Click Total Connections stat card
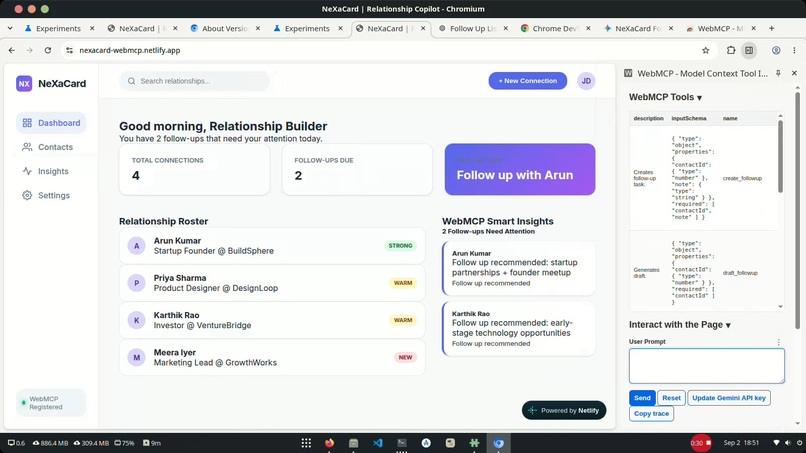This screenshot has width=806, height=453. point(194,169)
